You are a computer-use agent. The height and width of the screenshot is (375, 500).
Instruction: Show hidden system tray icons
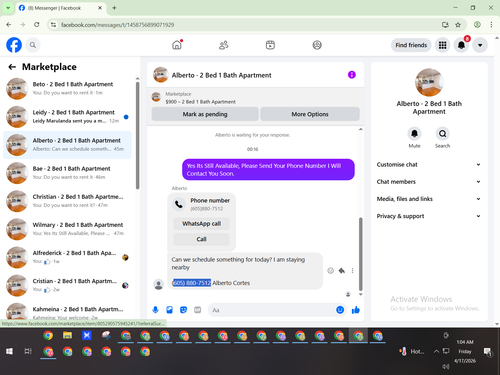click(x=436, y=351)
